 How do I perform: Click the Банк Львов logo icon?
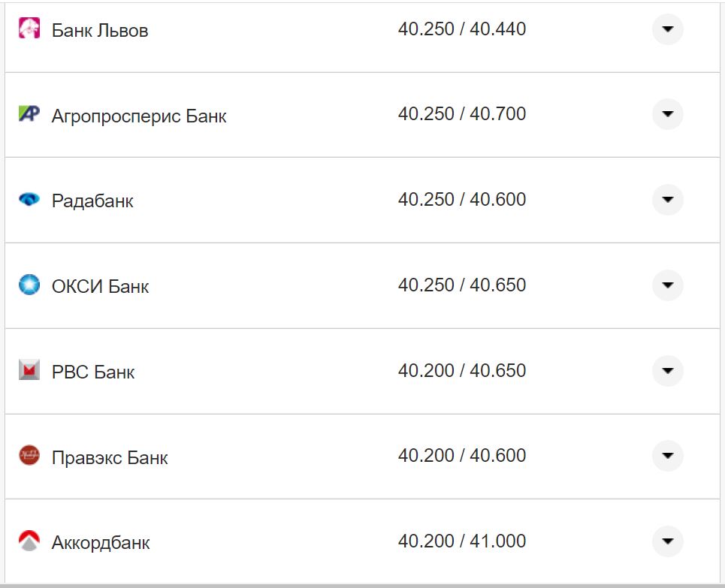coord(29,29)
